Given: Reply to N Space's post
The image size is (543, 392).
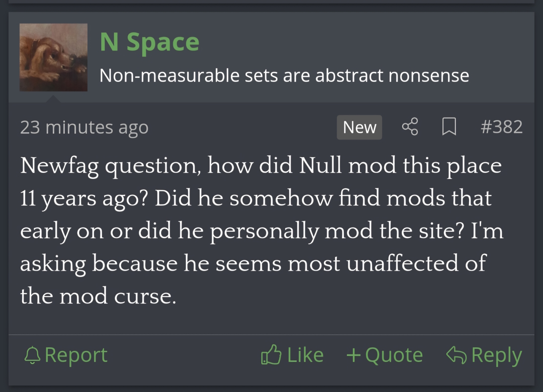Looking at the screenshot, I should click(484, 356).
